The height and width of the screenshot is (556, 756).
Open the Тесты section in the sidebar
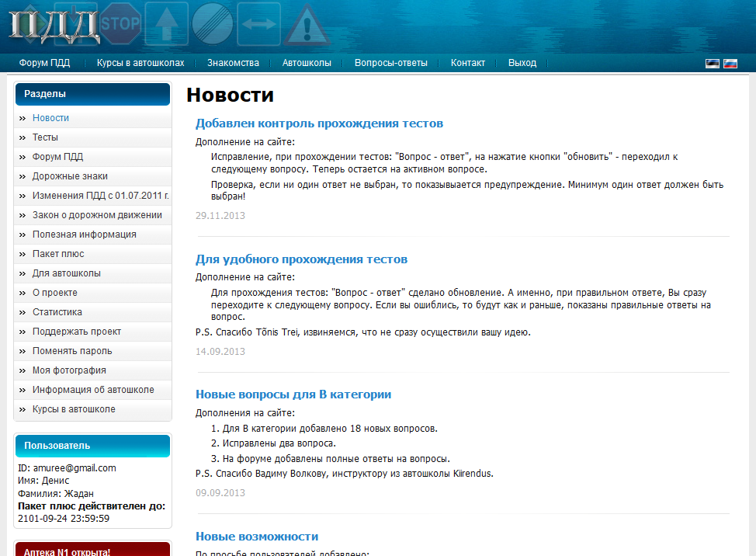pos(45,137)
